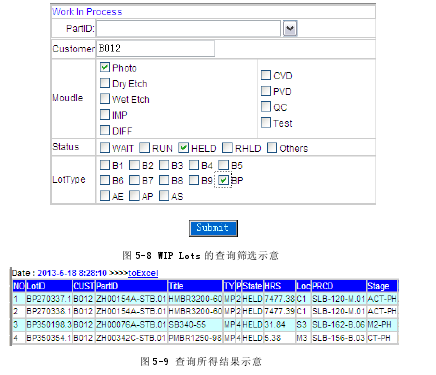
Task: Enable the B9 lot type checkbox
Action: [194, 180]
